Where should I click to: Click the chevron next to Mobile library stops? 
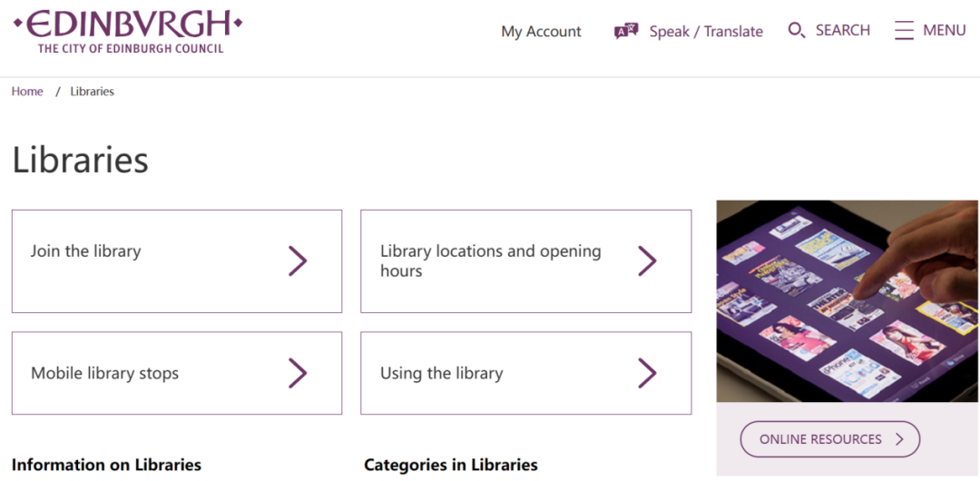298,373
